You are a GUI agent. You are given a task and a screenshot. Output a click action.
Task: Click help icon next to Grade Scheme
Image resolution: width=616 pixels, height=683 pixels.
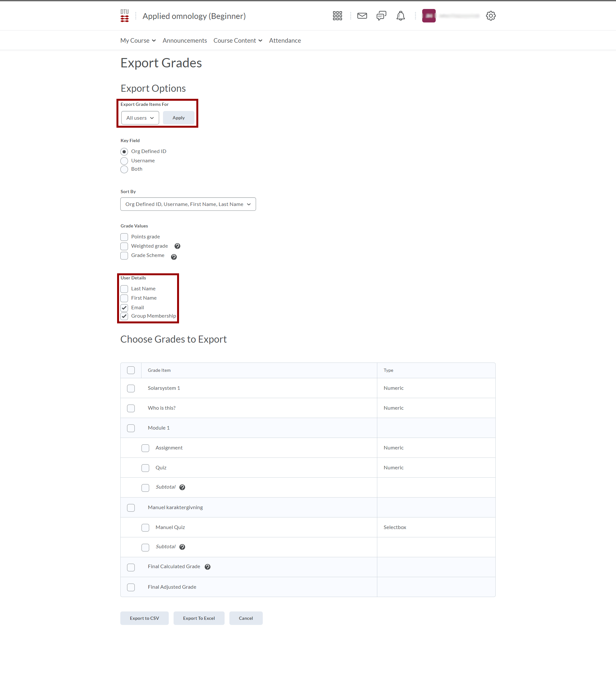point(174,257)
